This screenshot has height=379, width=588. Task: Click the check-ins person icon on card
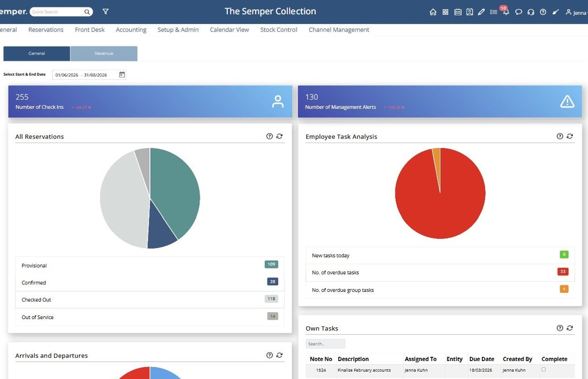coord(278,101)
